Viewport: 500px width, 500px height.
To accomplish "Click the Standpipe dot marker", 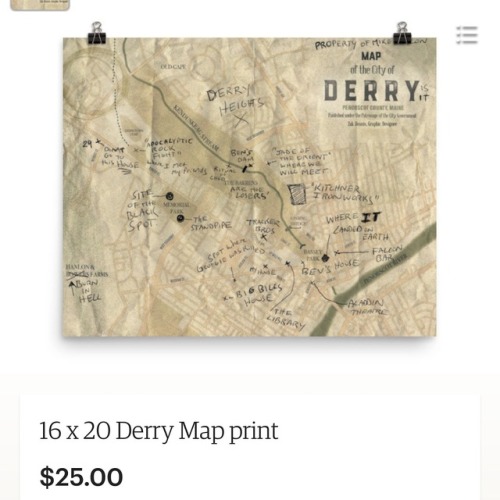I will pyautogui.click(x=180, y=219).
